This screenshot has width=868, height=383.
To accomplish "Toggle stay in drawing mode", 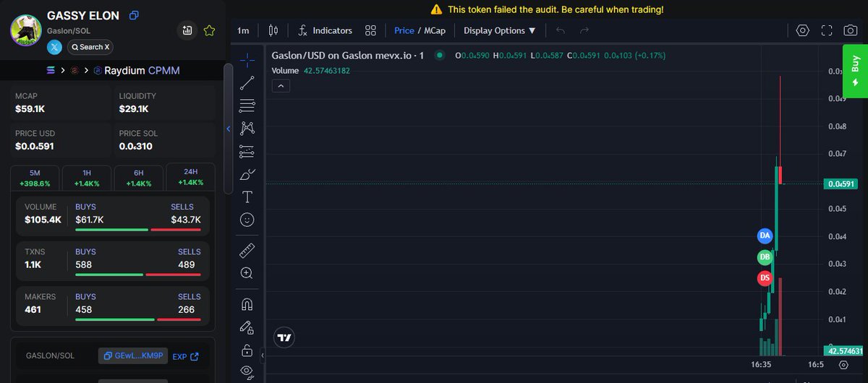I will pyautogui.click(x=247, y=327).
